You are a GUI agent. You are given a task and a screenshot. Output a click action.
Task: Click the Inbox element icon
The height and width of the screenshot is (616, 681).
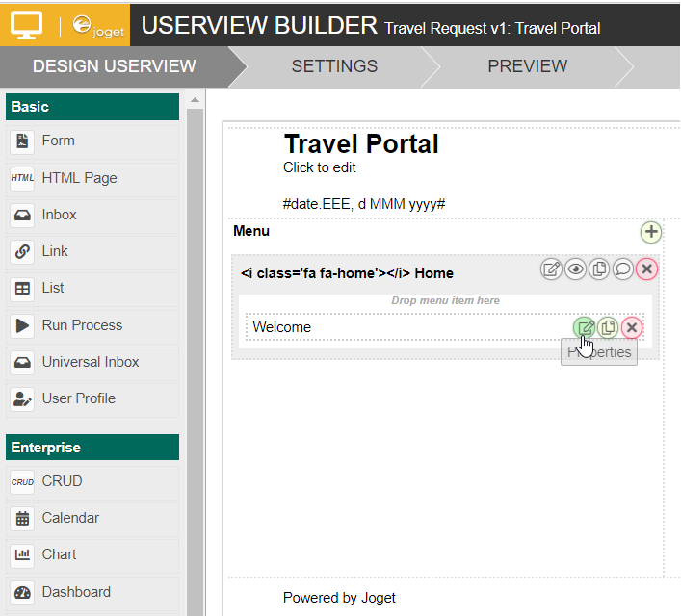pyautogui.click(x=22, y=215)
